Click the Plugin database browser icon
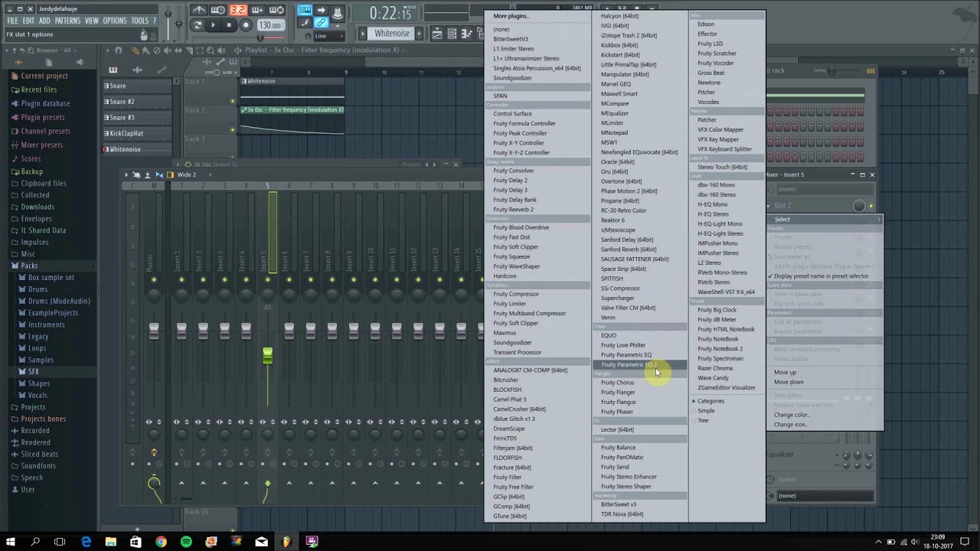980x551 pixels. coord(14,103)
